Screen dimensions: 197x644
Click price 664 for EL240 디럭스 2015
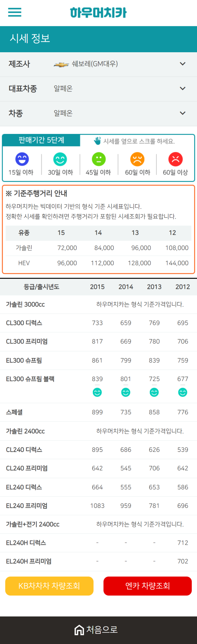coord(97,487)
